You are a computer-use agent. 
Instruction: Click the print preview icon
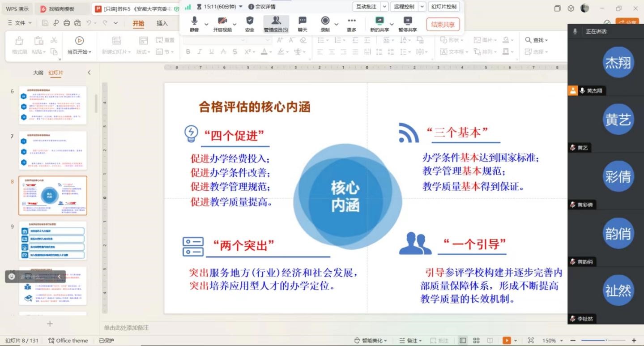pyautogui.click(x=77, y=23)
